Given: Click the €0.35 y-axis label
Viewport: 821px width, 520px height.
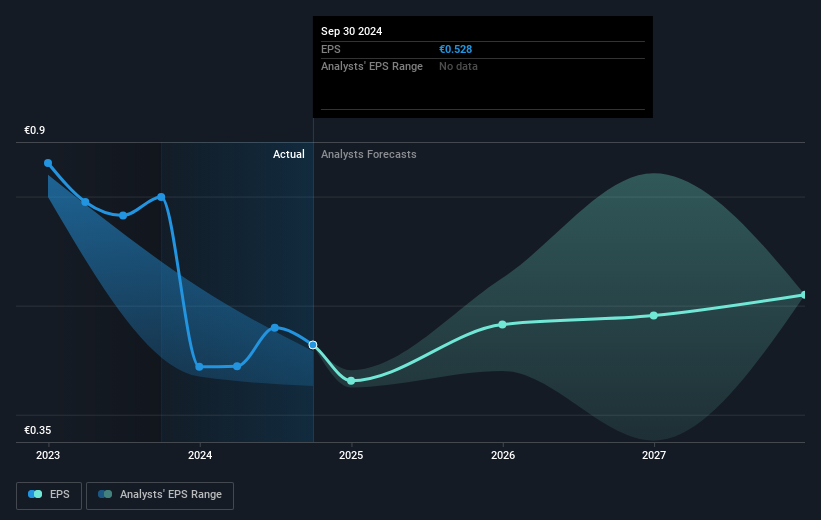Looking at the screenshot, I should pos(38,430).
